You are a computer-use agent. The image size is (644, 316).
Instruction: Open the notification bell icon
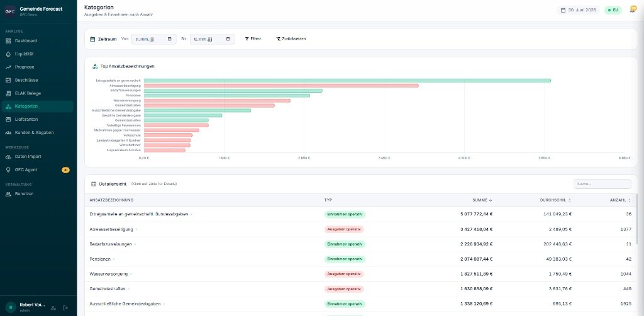pos(633,10)
